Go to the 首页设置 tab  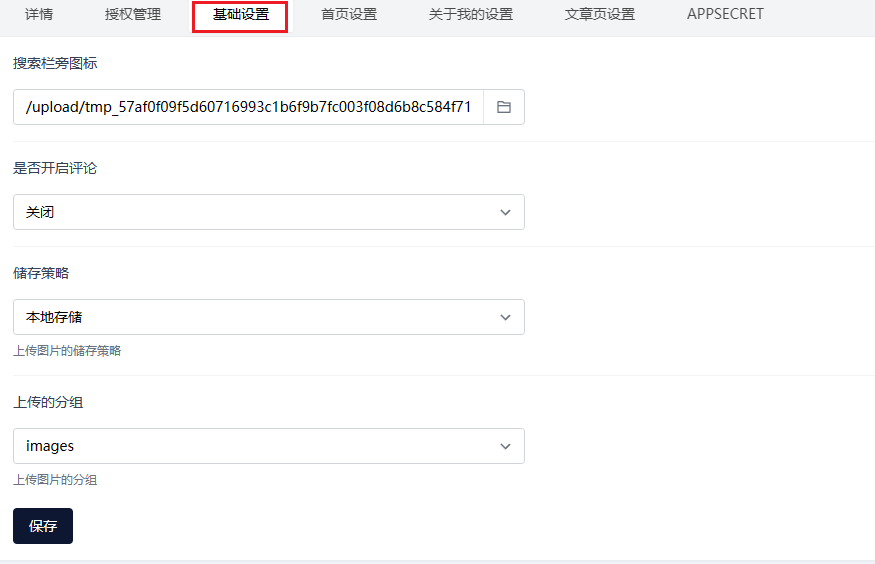point(349,14)
